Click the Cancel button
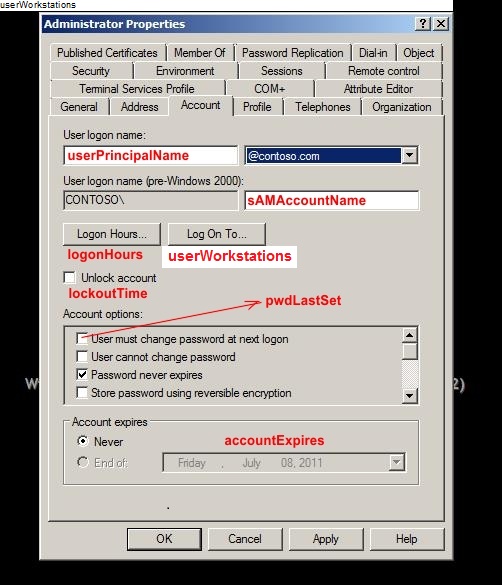This screenshot has width=502, height=585. pos(245,539)
